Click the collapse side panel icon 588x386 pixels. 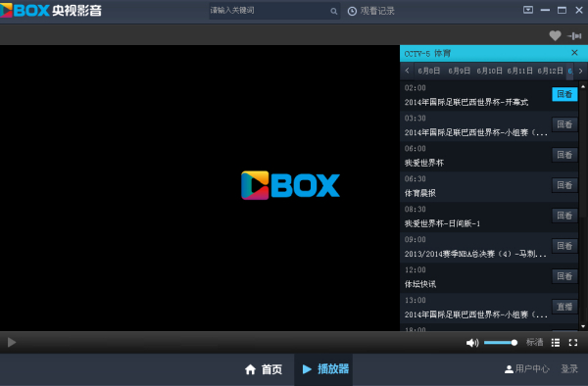click(574, 36)
